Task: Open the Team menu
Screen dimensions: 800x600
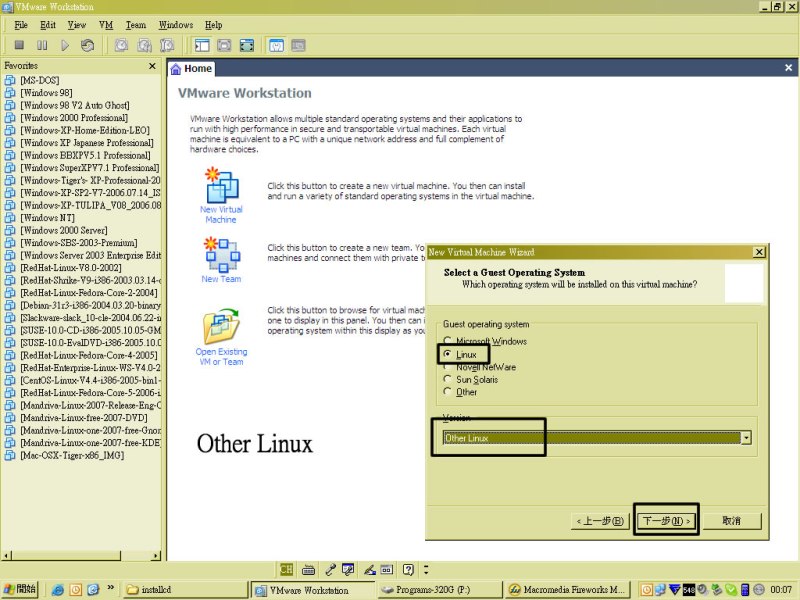Action: click(136, 25)
